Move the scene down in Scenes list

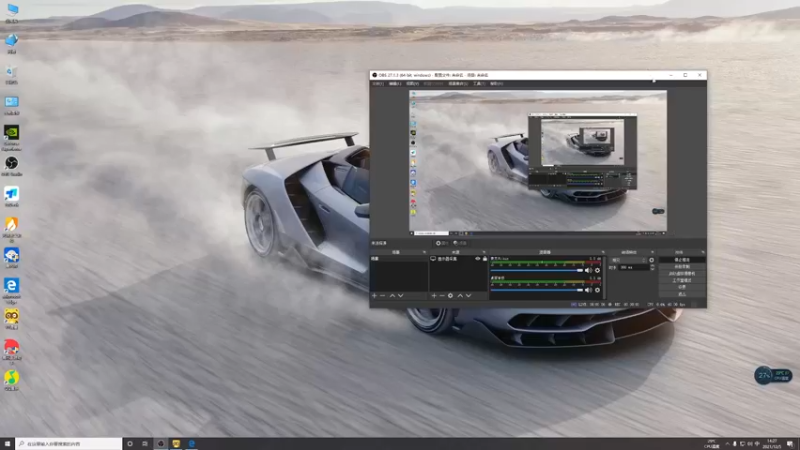(401, 296)
